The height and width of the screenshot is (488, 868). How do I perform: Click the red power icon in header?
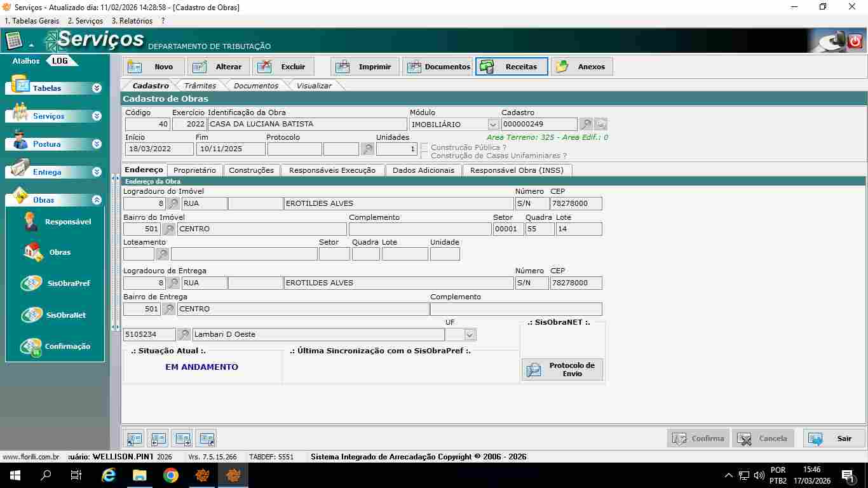tap(855, 41)
